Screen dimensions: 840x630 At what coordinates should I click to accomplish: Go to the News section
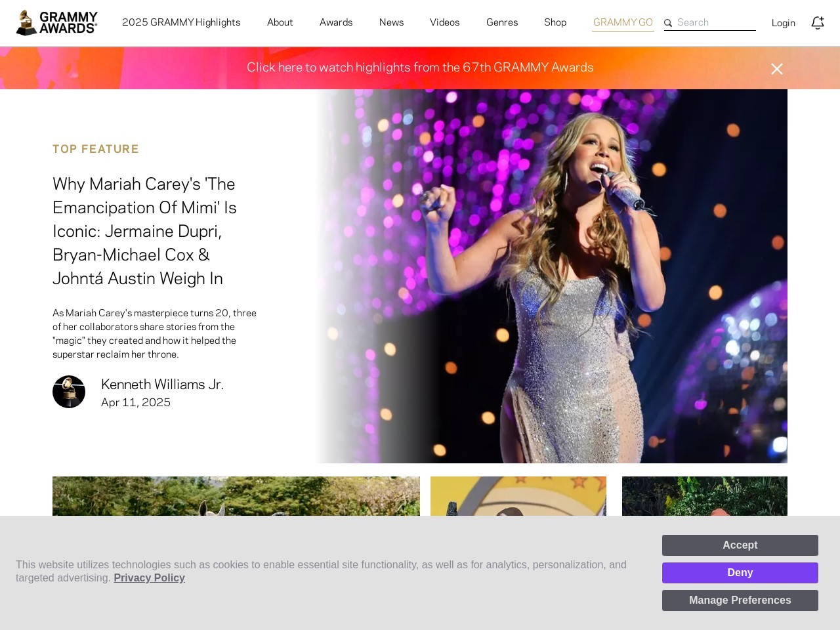[392, 22]
